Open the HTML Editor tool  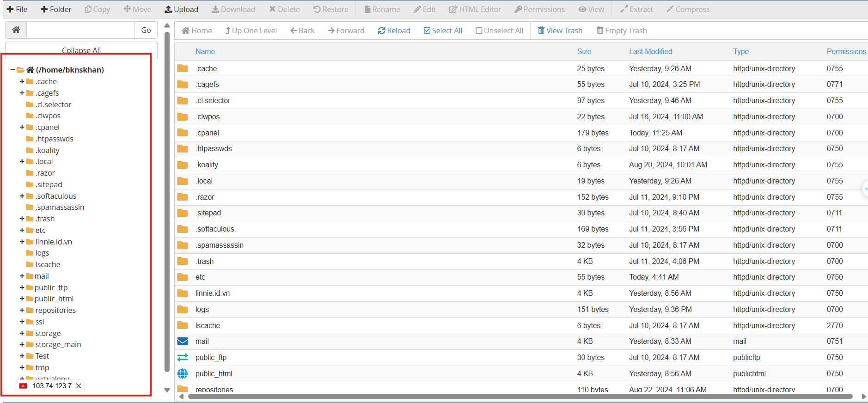[475, 9]
